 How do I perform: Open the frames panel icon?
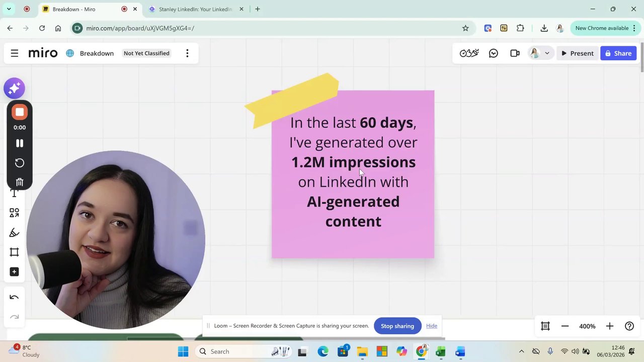pyautogui.click(x=545, y=326)
